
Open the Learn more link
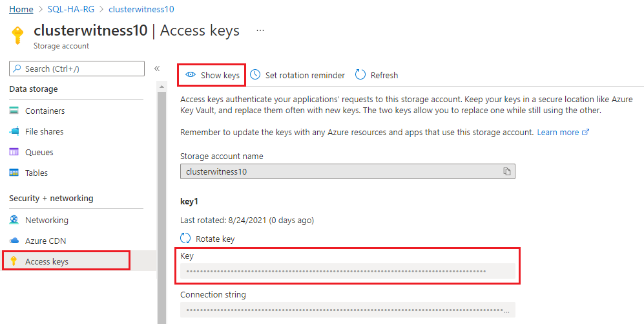click(x=558, y=132)
